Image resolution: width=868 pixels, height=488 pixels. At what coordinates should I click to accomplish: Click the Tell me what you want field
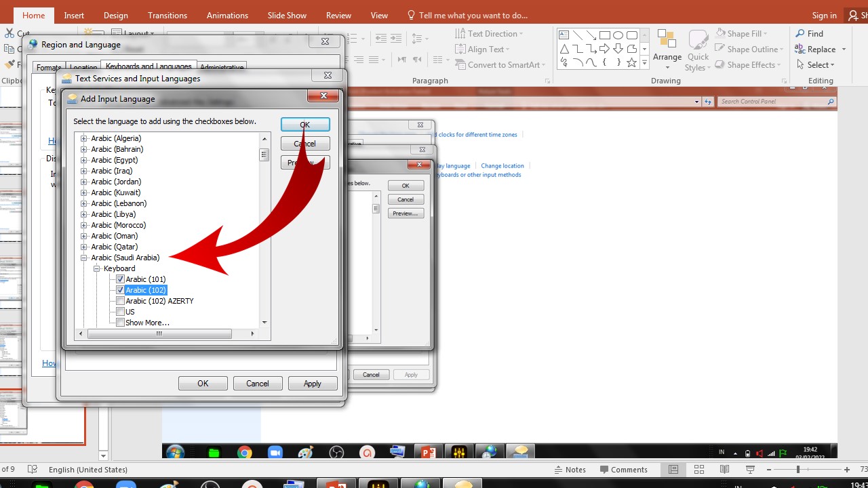pyautogui.click(x=467, y=15)
